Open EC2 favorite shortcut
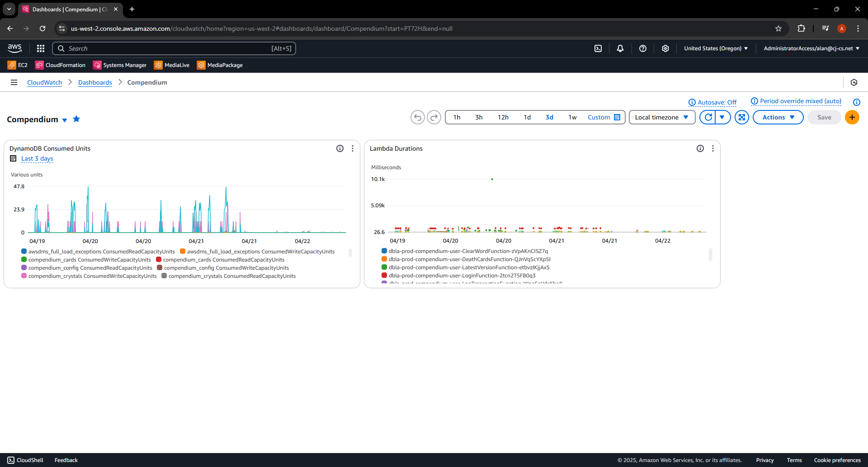Viewport: 868px width, 467px height. 18,65
